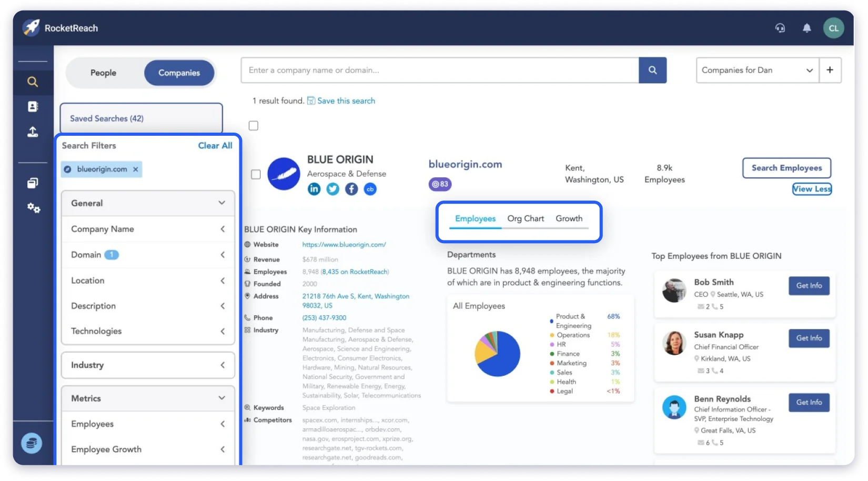Image resolution: width=868 pixels, height=481 pixels.
Task: Expand the Location filter
Action: [x=148, y=280]
